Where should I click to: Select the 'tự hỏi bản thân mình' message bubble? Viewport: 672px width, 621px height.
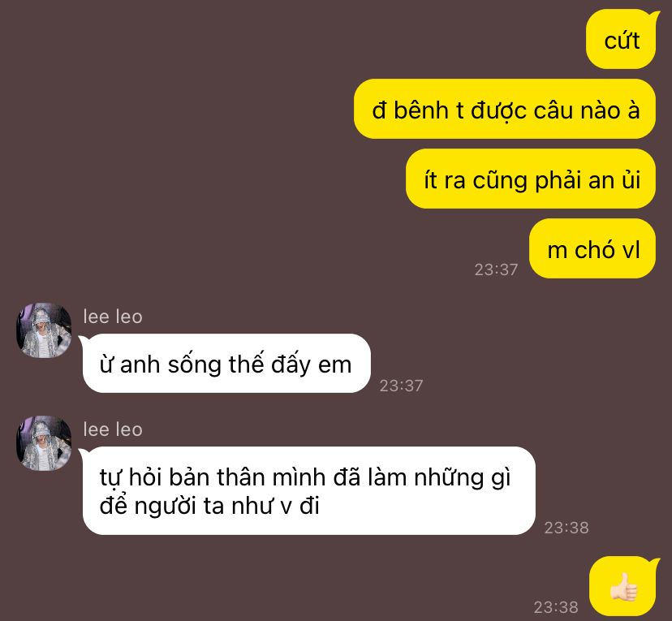[308, 491]
